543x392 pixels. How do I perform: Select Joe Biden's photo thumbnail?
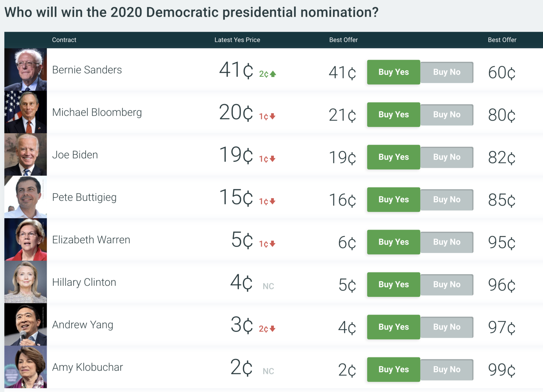click(x=25, y=155)
